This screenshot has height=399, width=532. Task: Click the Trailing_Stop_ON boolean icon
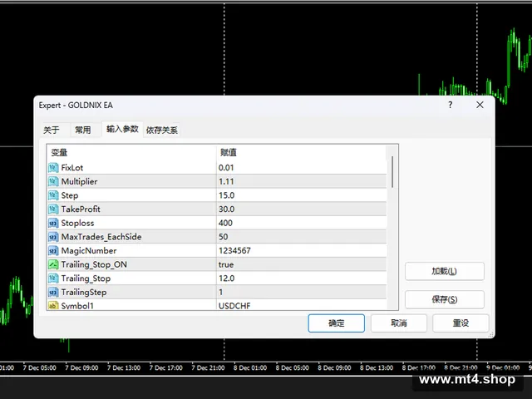[53, 264]
